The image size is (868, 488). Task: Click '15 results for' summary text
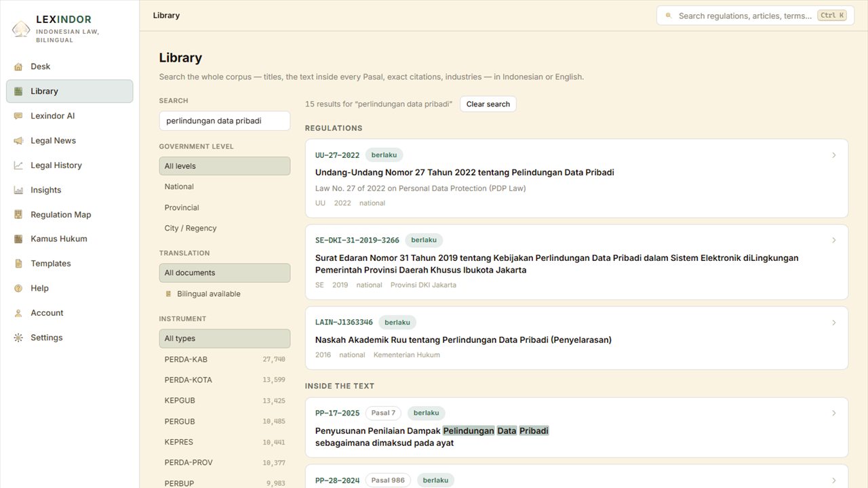(378, 104)
